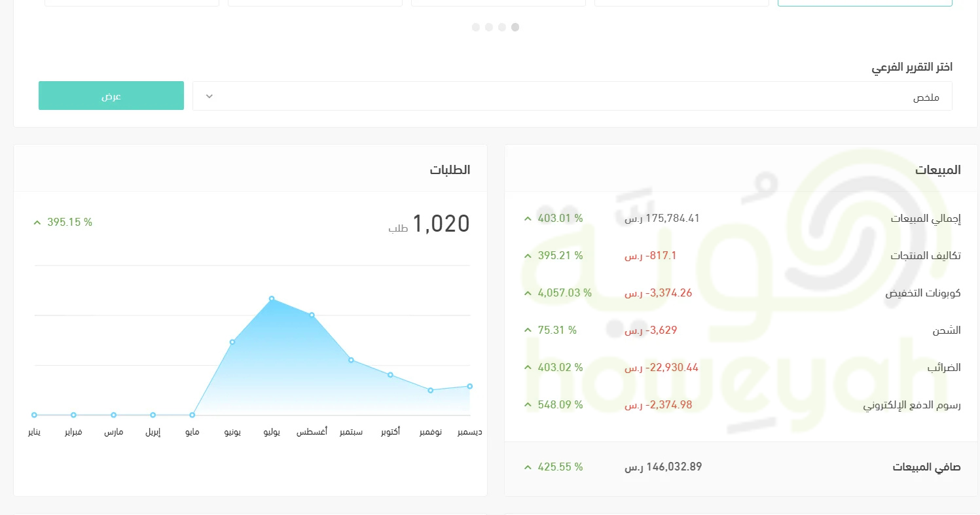Click the July (يوليو) peak point on chart

click(x=272, y=299)
